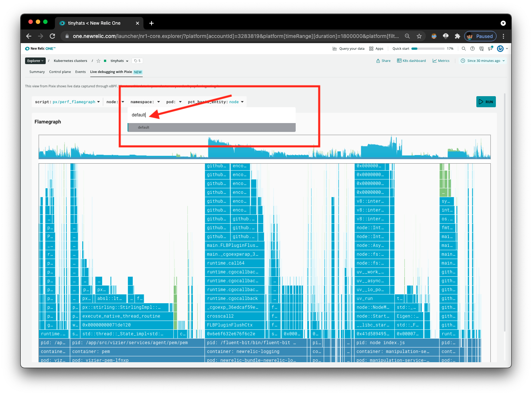Bookmark this page with the star
Viewport: 532px width, 395px height.
pos(419,36)
